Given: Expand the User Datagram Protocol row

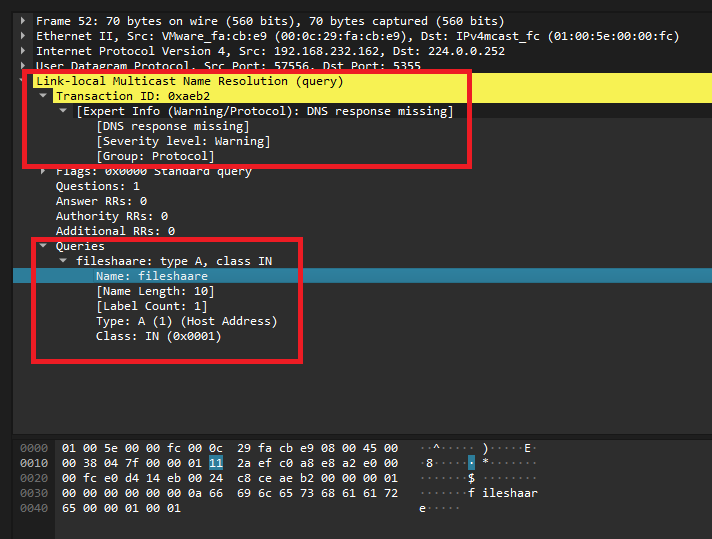Looking at the screenshot, I should pyautogui.click(x=25, y=66).
